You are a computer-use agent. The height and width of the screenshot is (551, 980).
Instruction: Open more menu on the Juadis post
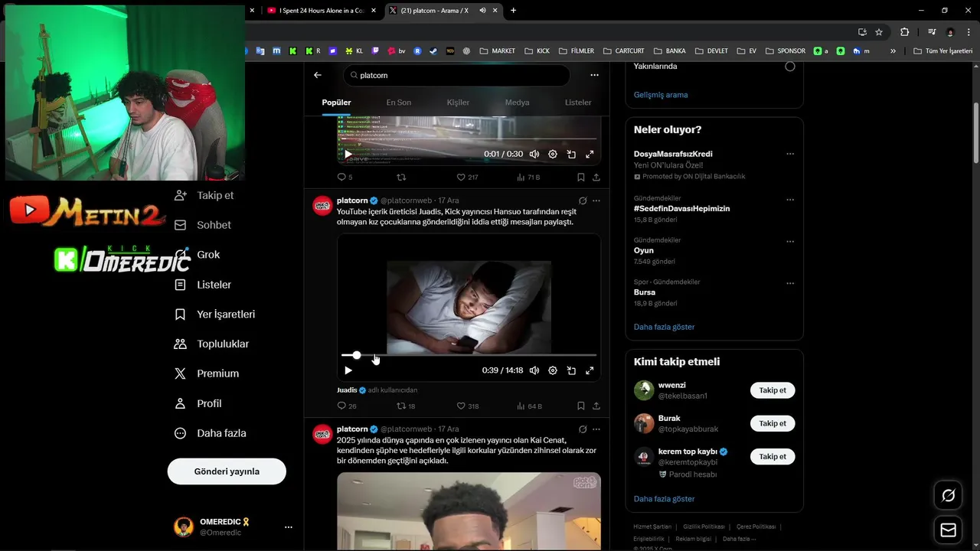596,201
